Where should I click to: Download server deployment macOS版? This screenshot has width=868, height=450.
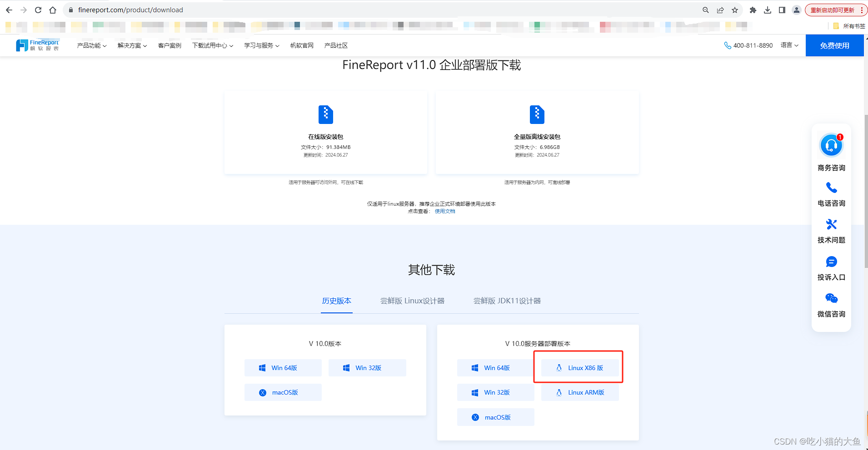pyautogui.click(x=496, y=417)
